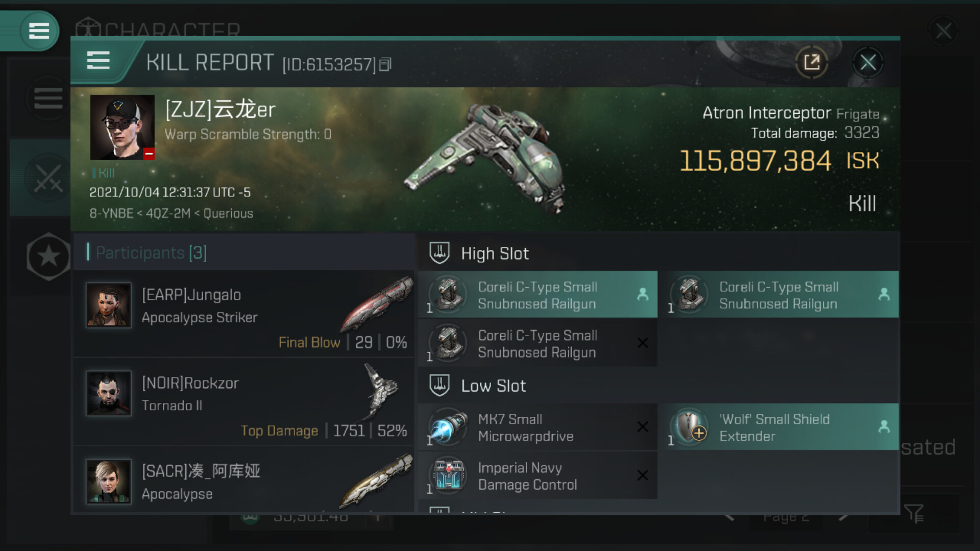Expand the Participants [3] list header
The width and height of the screenshot is (980, 551).
152,253
